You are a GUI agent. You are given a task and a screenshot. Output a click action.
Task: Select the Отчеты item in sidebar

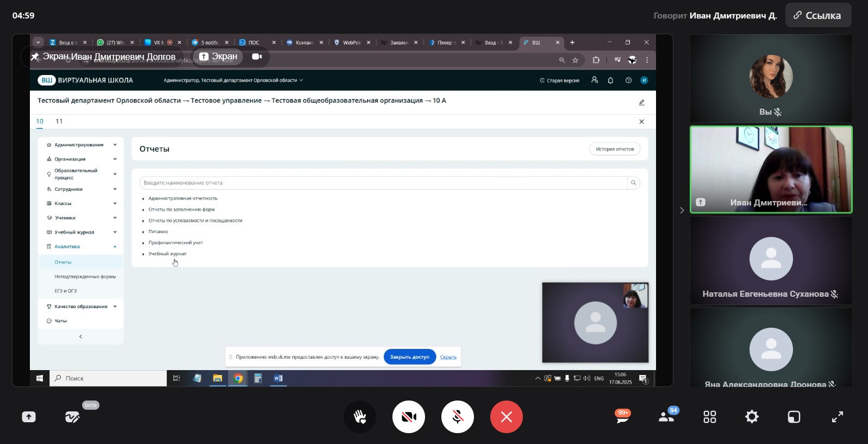coord(63,262)
